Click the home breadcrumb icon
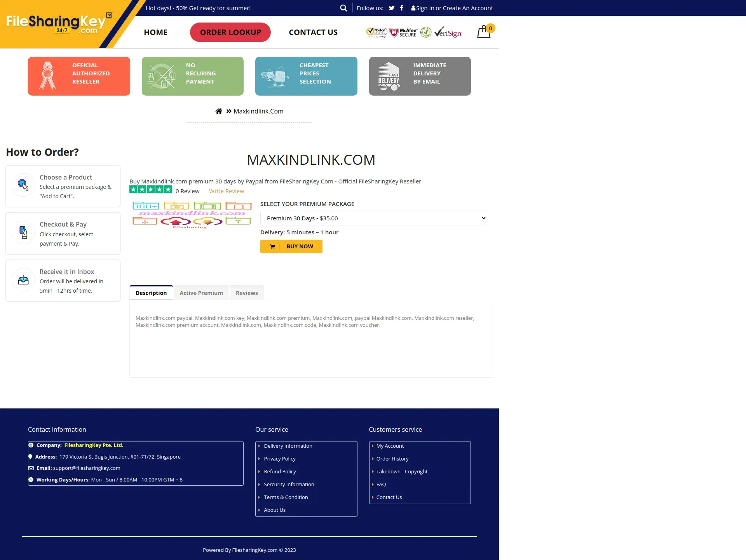The width and height of the screenshot is (746, 560). click(x=219, y=111)
